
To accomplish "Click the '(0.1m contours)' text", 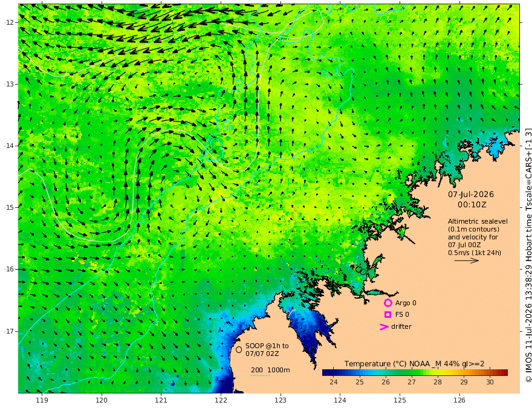I will pyautogui.click(x=473, y=229).
